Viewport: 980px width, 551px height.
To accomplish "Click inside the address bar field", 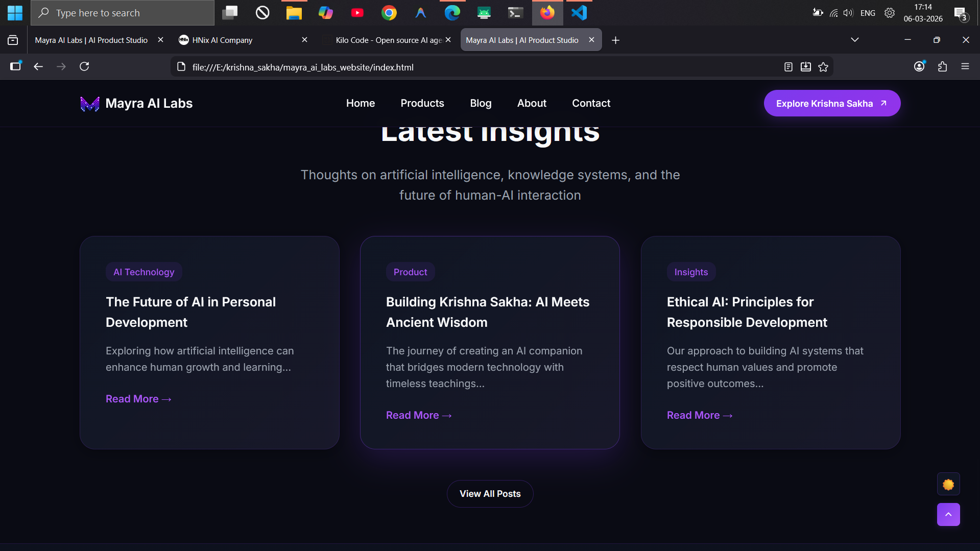I will pyautogui.click(x=460, y=66).
